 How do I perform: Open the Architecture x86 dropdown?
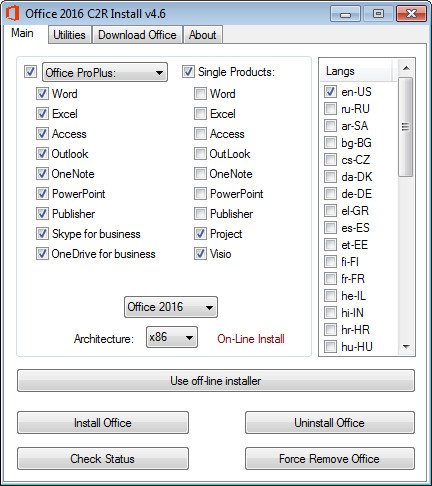[172, 337]
